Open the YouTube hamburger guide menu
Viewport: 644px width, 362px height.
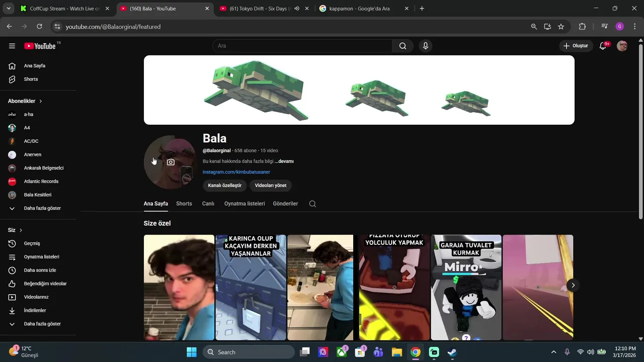click(12, 46)
